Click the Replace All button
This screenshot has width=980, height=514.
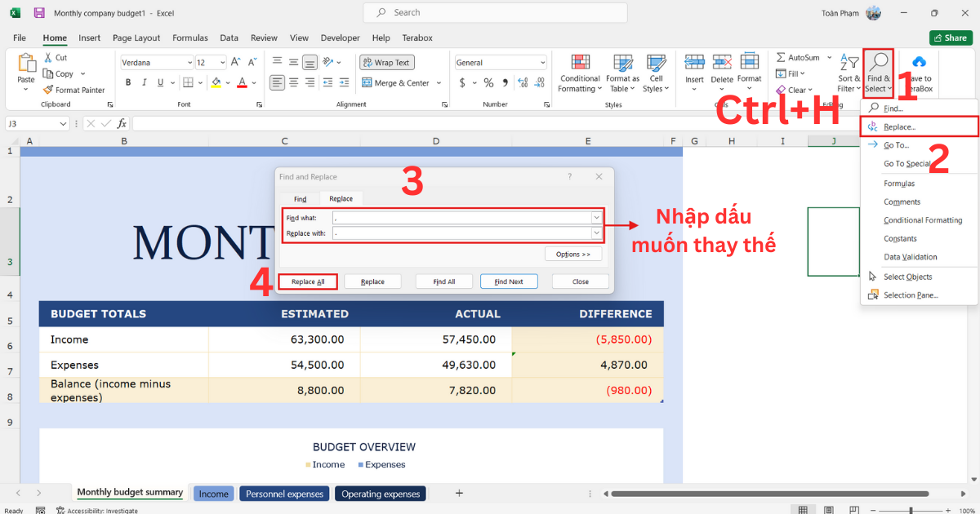(x=307, y=281)
